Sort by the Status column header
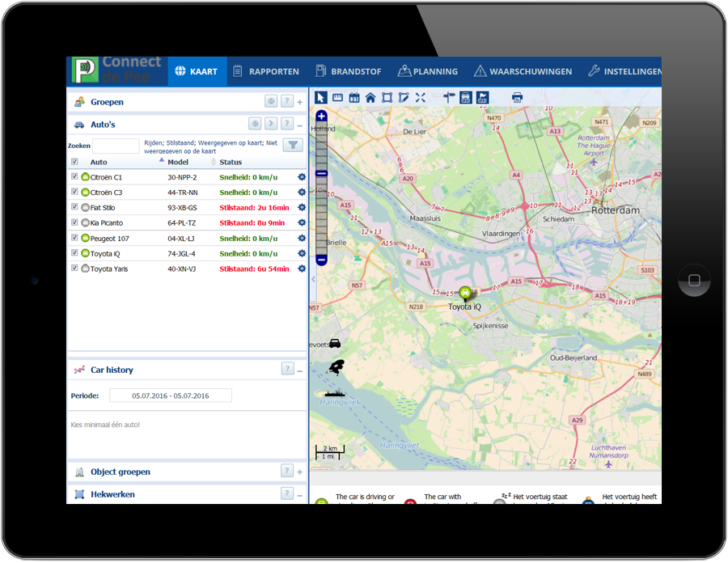728x563 pixels. [x=231, y=162]
